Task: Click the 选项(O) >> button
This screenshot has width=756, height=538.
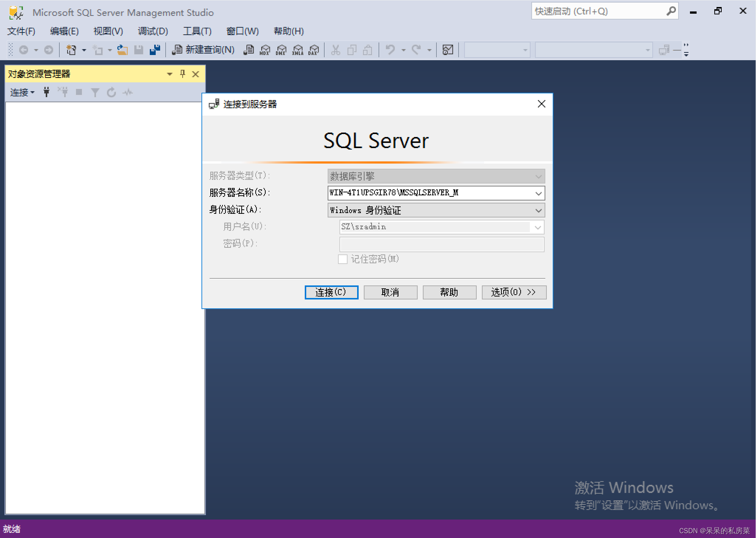Action: [514, 292]
